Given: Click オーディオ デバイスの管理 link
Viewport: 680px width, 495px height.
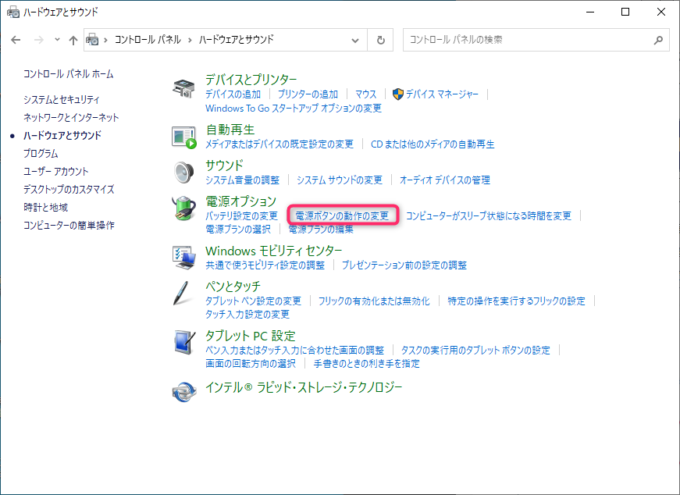Looking at the screenshot, I should coord(445,180).
